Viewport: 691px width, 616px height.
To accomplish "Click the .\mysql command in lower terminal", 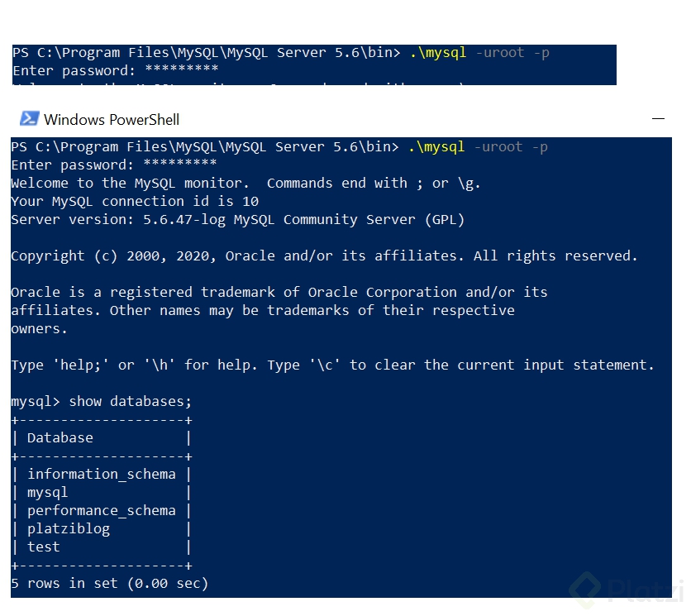I will [x=436, y=146].
